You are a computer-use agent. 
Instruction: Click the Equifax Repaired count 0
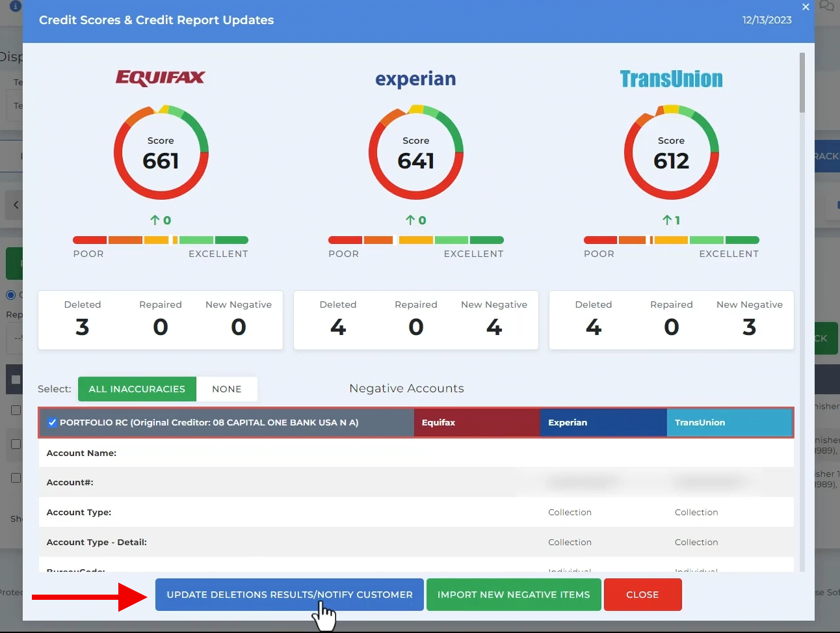pyautogui.click(x=161, y=327)
